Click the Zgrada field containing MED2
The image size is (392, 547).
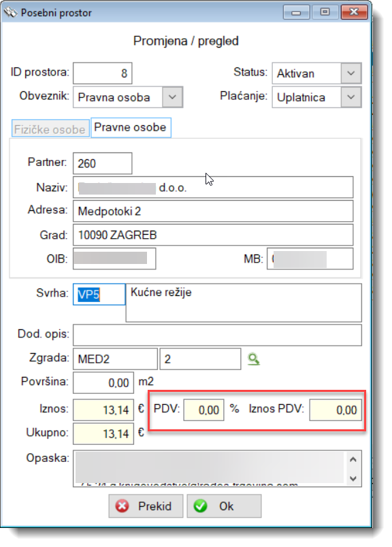coord(115,359)
